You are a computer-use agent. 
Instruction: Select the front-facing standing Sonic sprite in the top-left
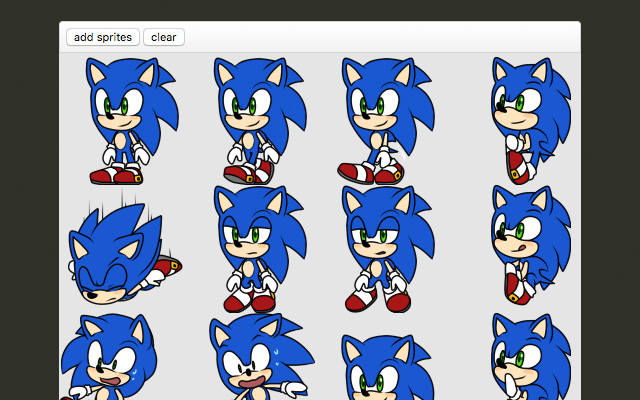click(125, 120)
